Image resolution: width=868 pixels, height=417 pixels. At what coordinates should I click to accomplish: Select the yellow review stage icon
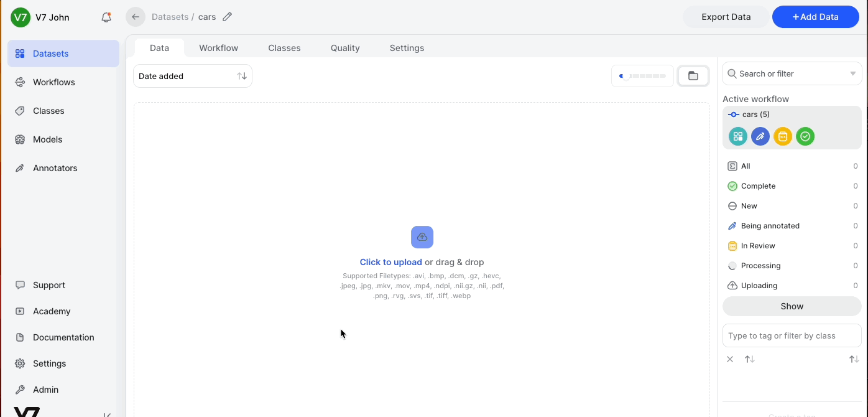[783, 136]
